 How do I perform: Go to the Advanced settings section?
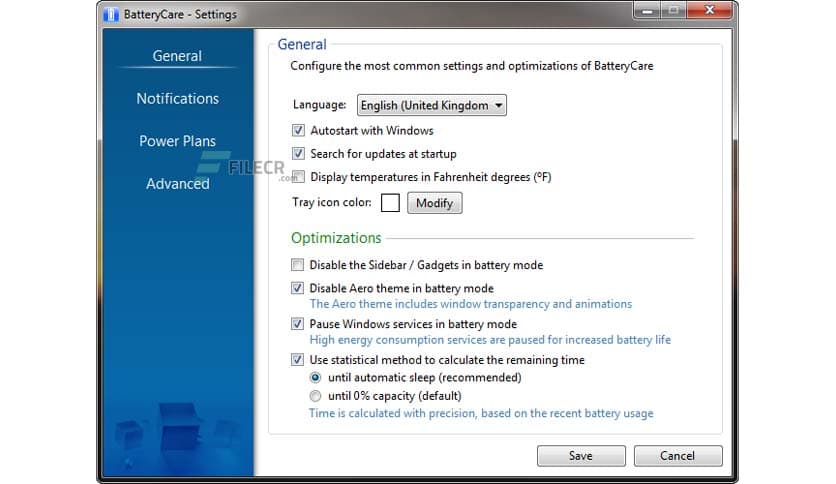pos(178,184)
